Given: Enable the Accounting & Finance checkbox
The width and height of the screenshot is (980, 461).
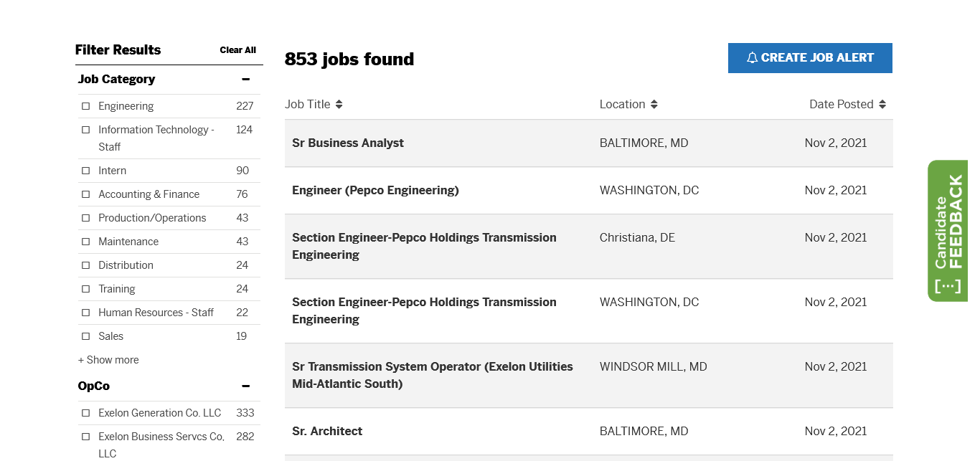Looking at the screenshot, I should [86, 194].
